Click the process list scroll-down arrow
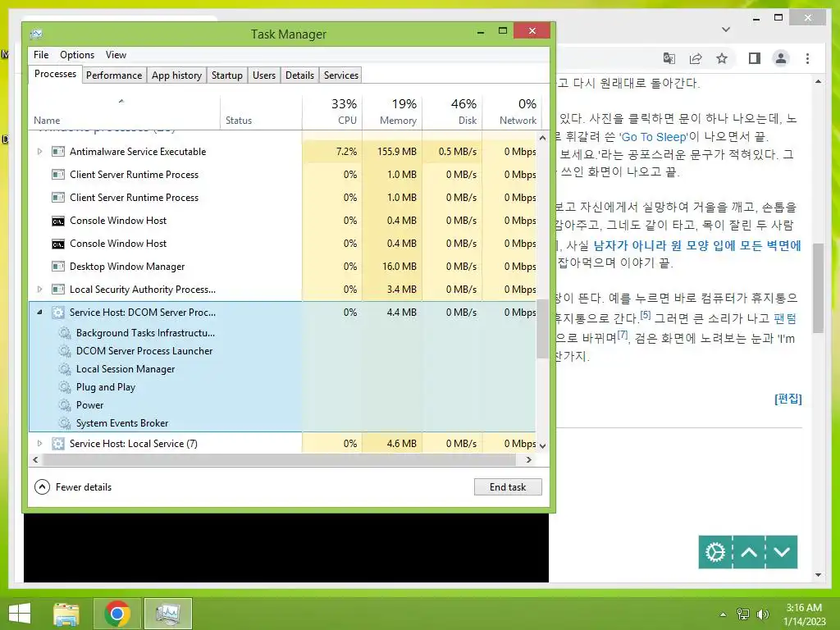 [x=542, y=445]
